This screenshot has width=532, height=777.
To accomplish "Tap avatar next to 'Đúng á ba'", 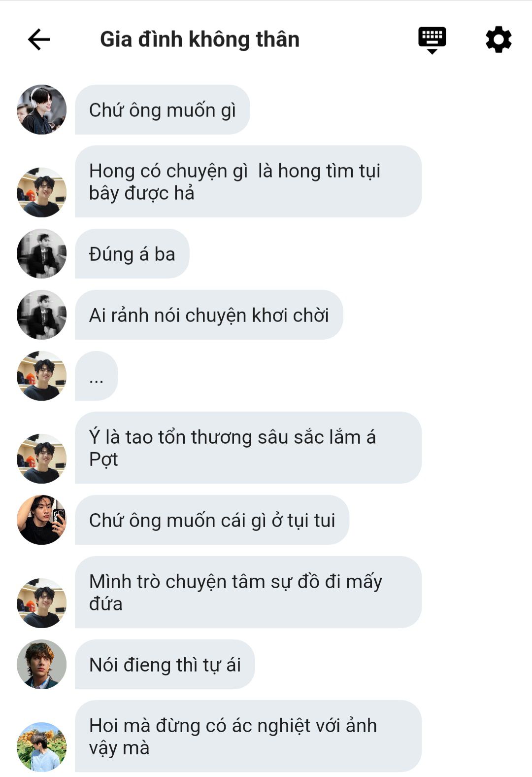I will pyautogui.click(x=42, y=253).
